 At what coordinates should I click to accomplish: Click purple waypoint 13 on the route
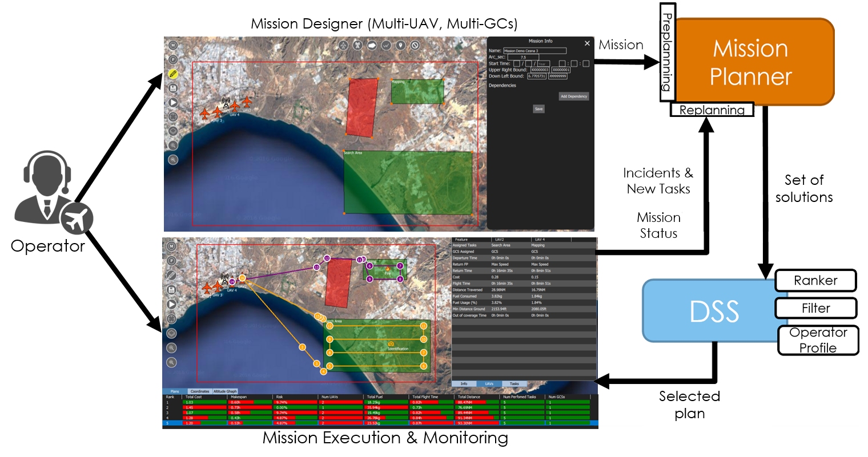tap(316, 267)
